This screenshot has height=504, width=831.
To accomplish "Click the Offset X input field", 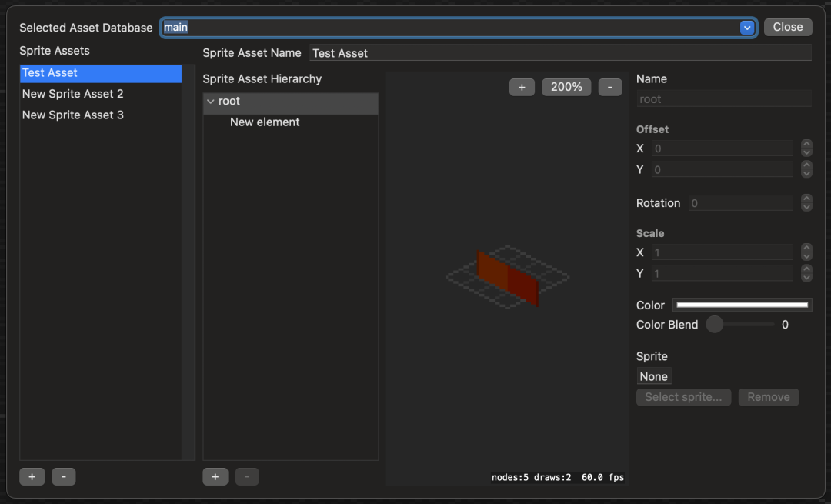I will coord(723,149).
